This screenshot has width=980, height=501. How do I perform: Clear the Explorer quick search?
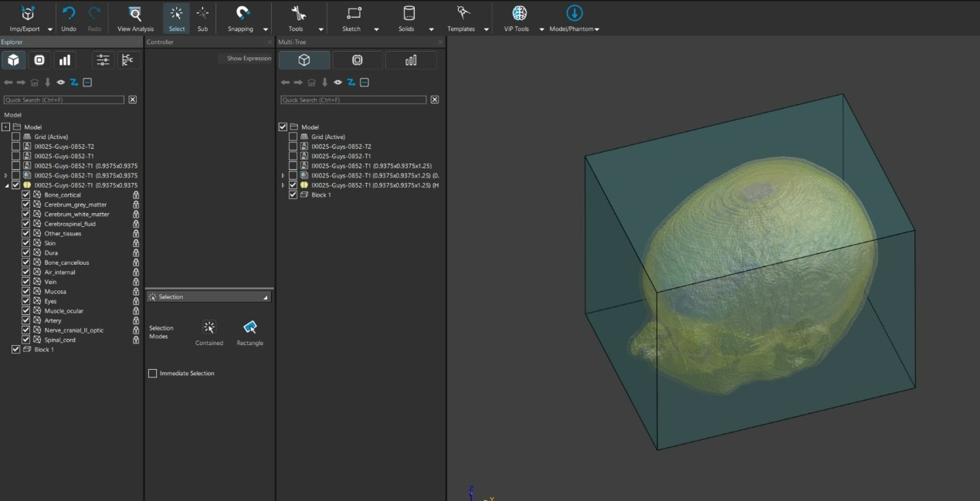133,100
